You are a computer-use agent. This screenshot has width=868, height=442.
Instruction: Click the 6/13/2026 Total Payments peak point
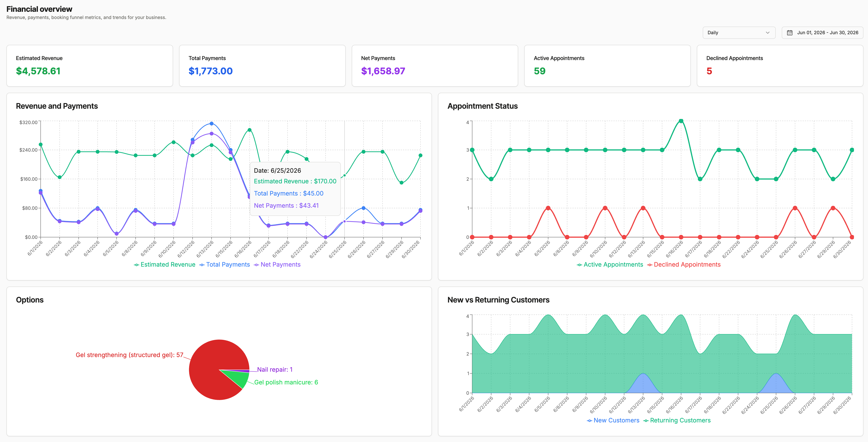pos(212,124)
